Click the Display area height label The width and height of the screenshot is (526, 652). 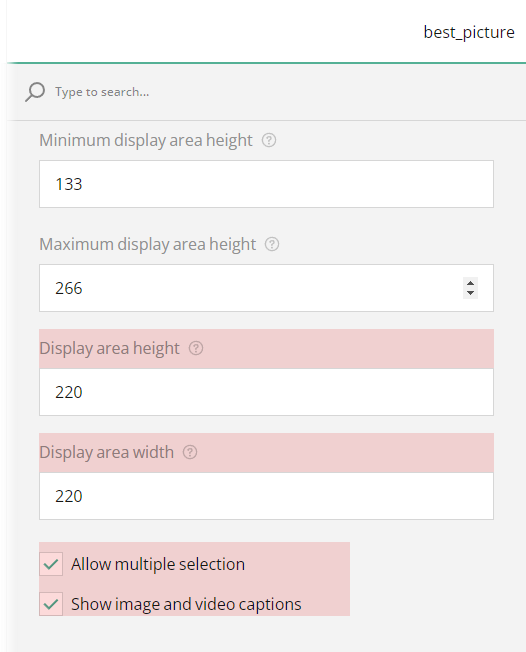tap(109, 348)
